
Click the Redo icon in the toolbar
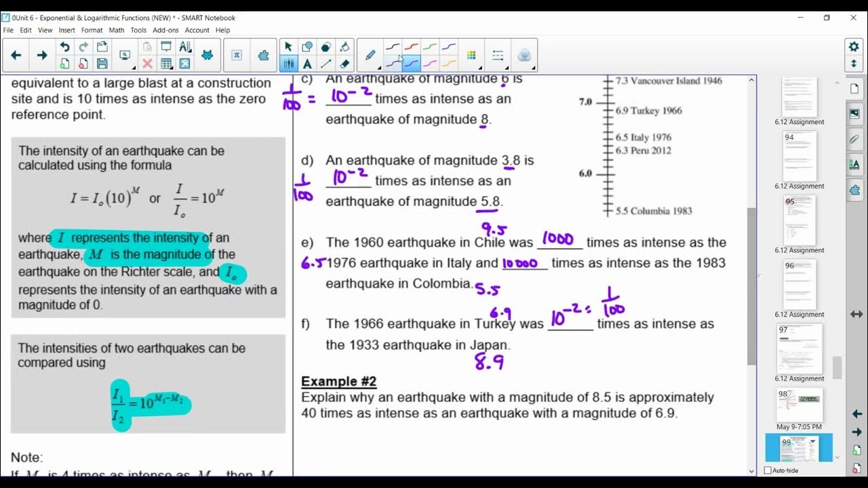tap(83, 47)
